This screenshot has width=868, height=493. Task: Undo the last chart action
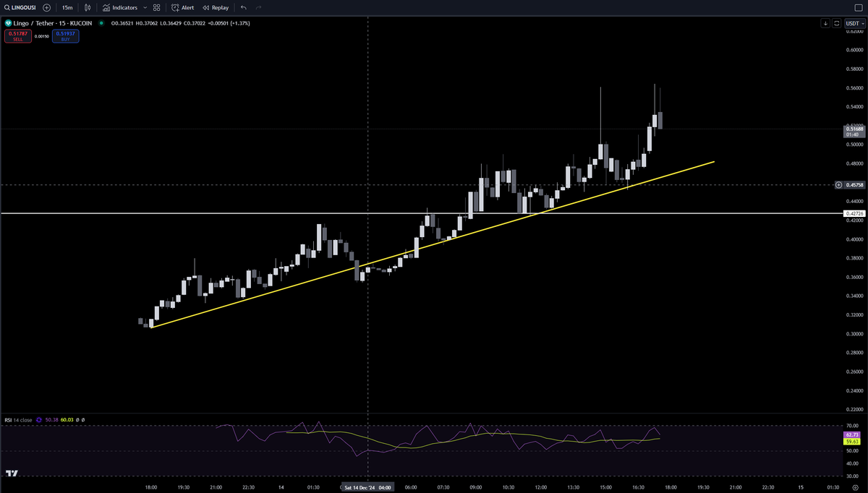click(243, 7)
